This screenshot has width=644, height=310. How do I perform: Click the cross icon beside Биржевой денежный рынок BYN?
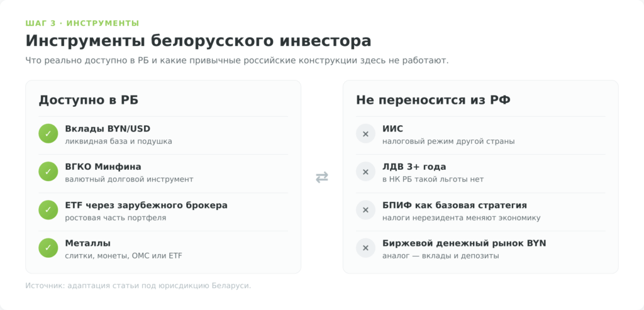coord(365,248)
